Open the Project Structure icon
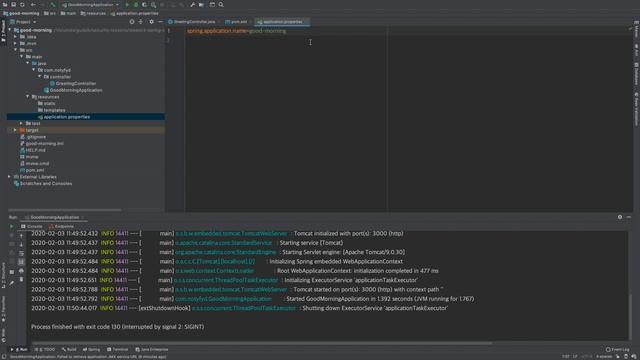The width and height of the screenshot is (640, 360). (x=201, y=4)
